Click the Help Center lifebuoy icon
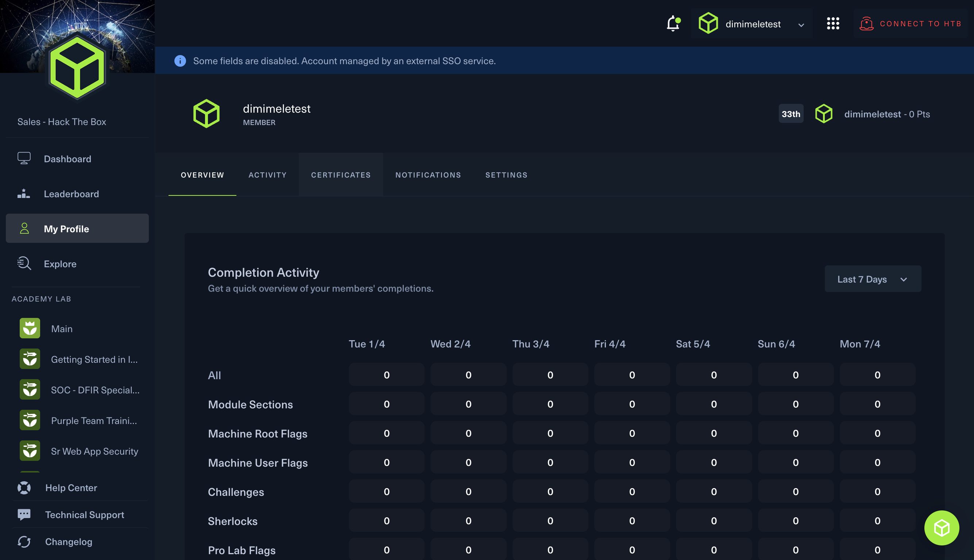 click(x=24, y=488)
